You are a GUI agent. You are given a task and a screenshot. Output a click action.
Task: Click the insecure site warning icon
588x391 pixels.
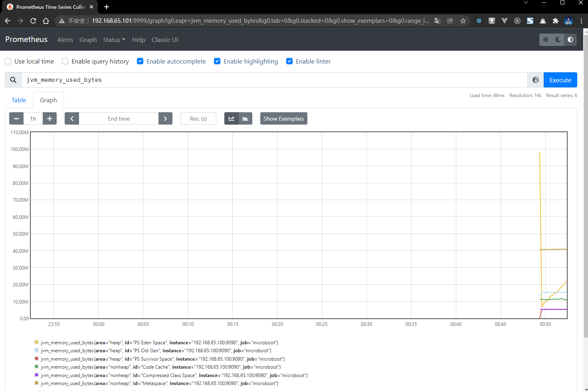click(x=62, y=21)
